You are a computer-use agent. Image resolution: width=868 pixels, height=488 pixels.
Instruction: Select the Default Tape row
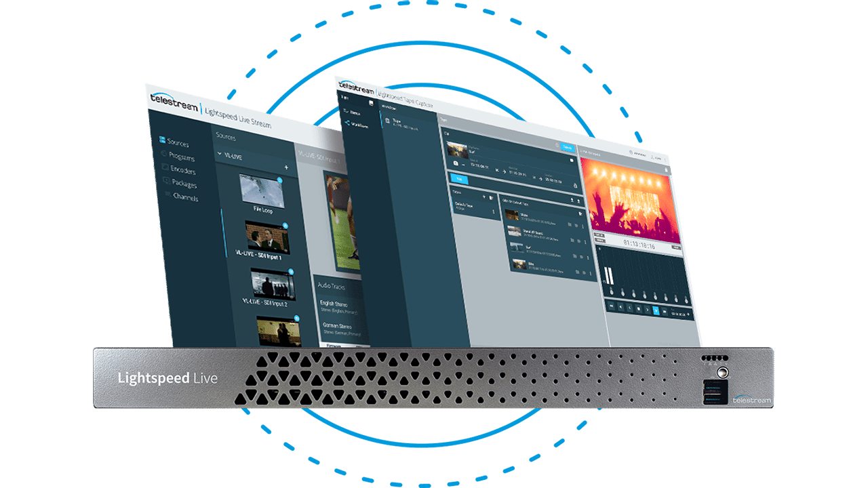click(476, 209)
